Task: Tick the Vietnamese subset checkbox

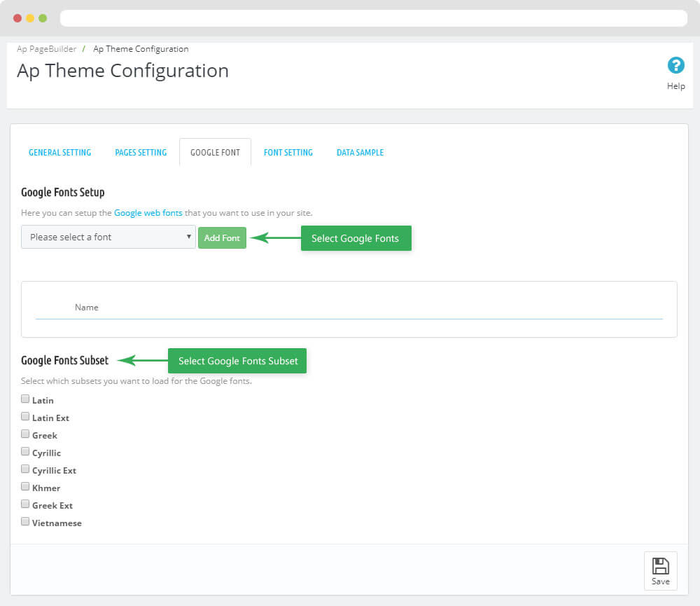Action: tap(25, 521)
